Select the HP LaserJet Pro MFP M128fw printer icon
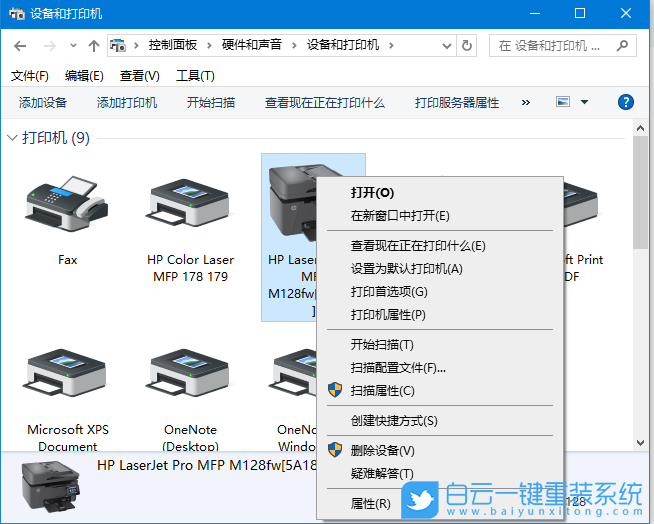 (293, 202)
